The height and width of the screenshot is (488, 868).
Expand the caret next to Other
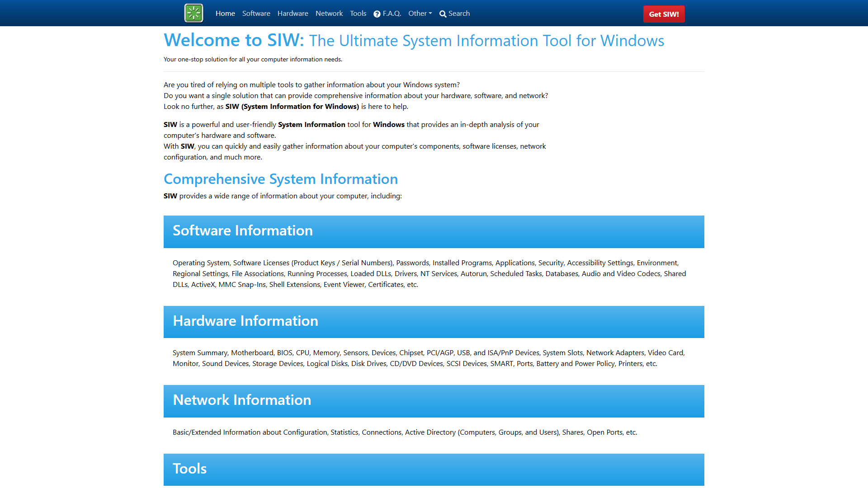(x=430, y=13)
